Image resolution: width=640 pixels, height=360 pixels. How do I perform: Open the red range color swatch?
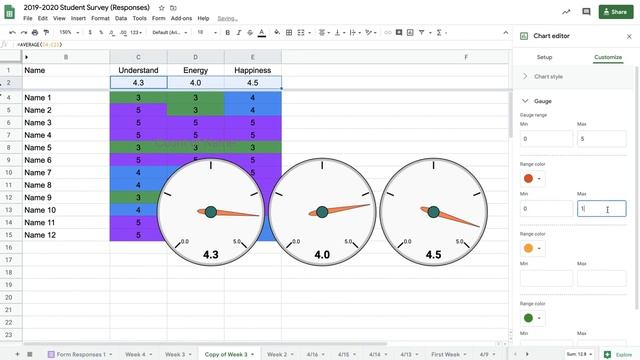pos(532,178)
